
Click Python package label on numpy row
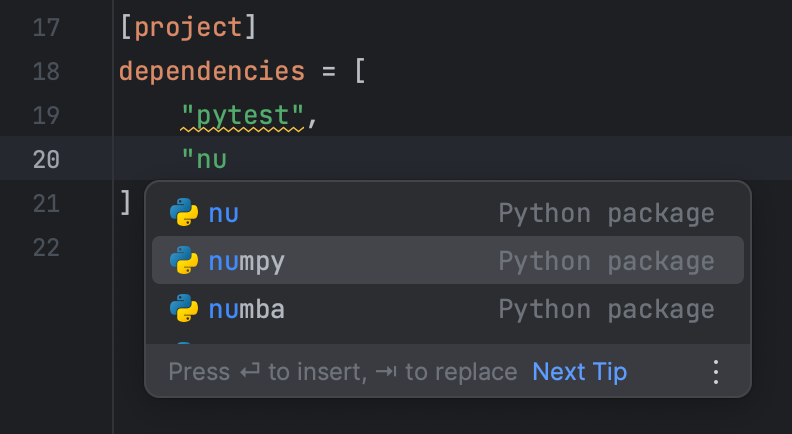[606, 261]
